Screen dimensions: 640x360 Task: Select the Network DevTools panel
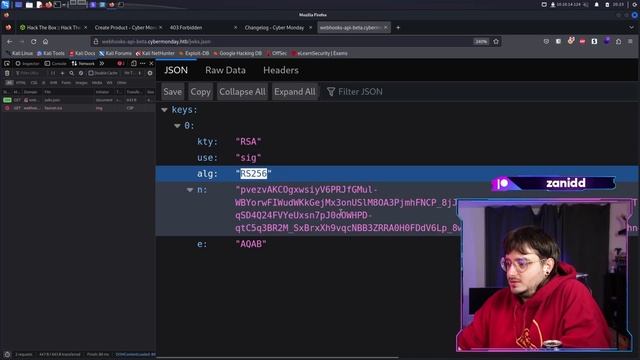(83, 64)
